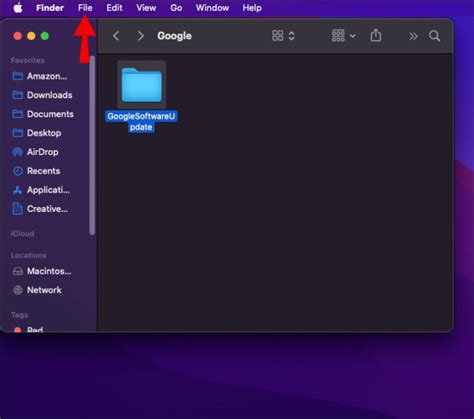Open the Go menu
The width and height of the screenshot is (474, 419).
(176, 8)
